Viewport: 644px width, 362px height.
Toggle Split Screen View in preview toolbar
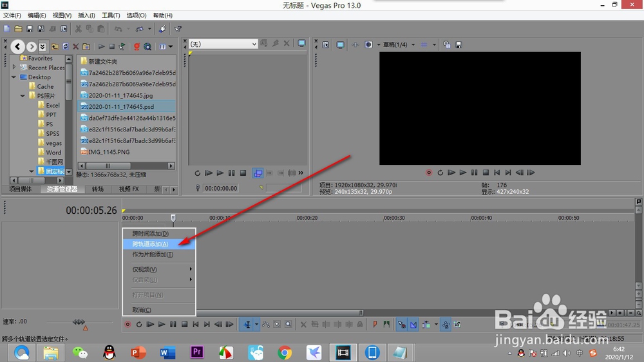[368, 44]
